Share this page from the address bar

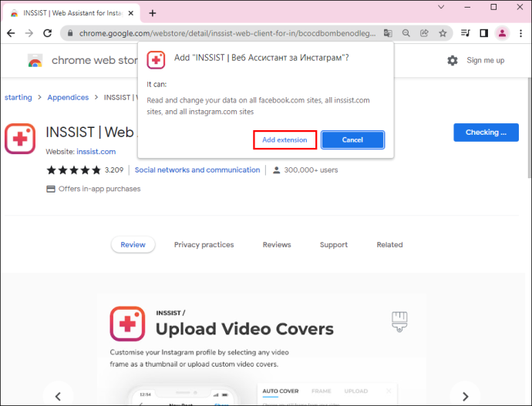[x=424, y=33]
